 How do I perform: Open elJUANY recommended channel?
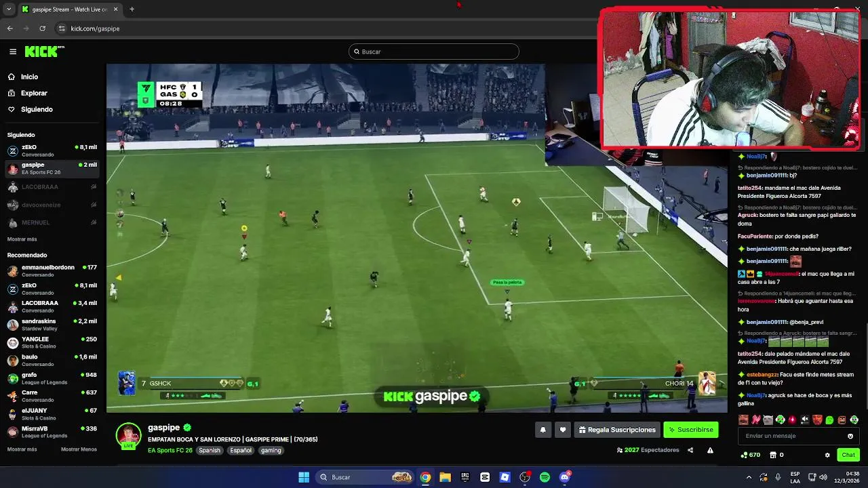click(53, 414)
